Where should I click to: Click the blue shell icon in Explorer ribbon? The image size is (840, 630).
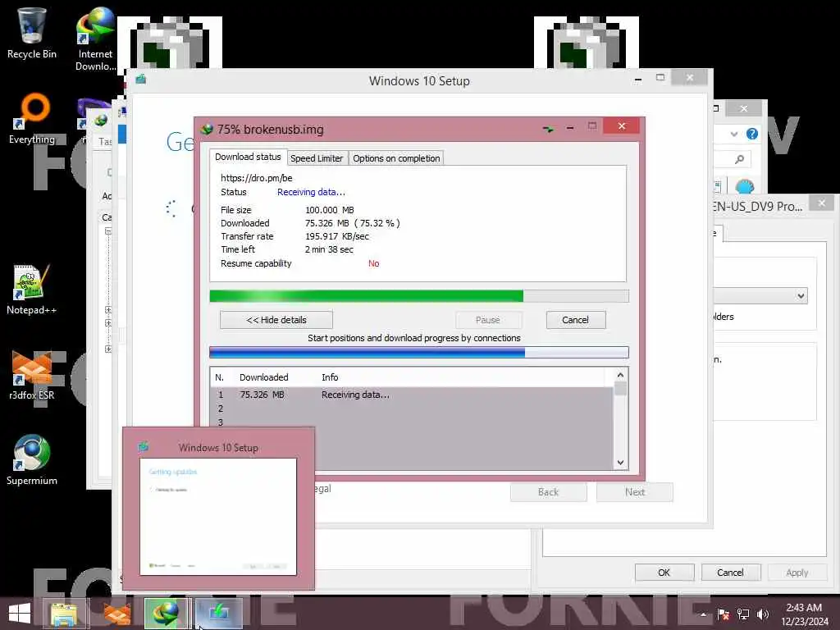click(x=745, y=186)
